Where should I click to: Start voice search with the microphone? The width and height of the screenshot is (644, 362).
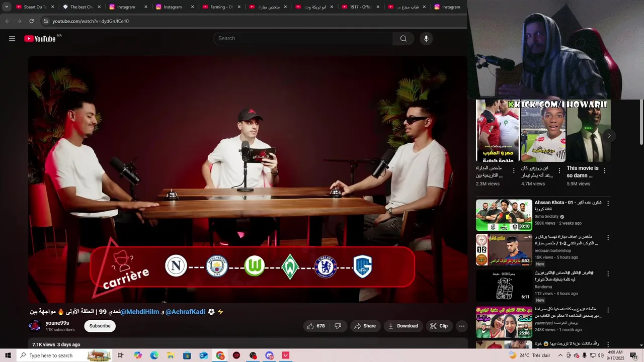pos(426,39)
